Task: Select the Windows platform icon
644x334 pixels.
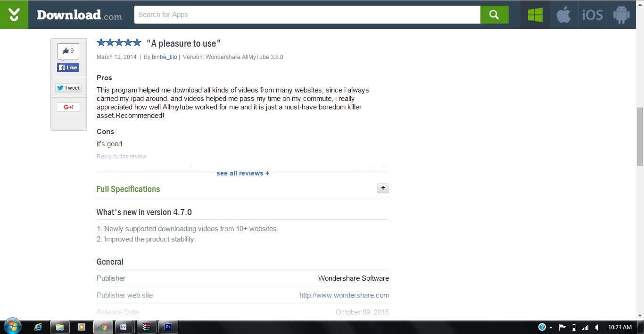Action: click(535, 15)
